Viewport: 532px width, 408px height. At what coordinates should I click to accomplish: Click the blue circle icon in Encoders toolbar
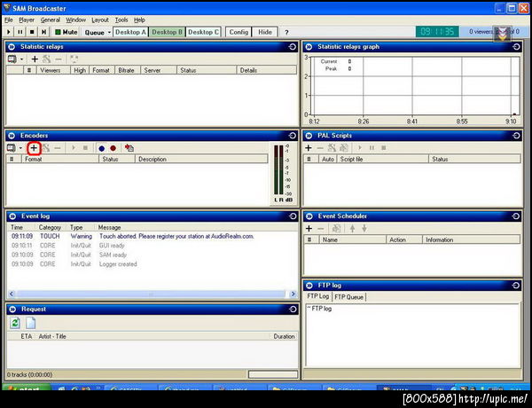coord(101,148)
